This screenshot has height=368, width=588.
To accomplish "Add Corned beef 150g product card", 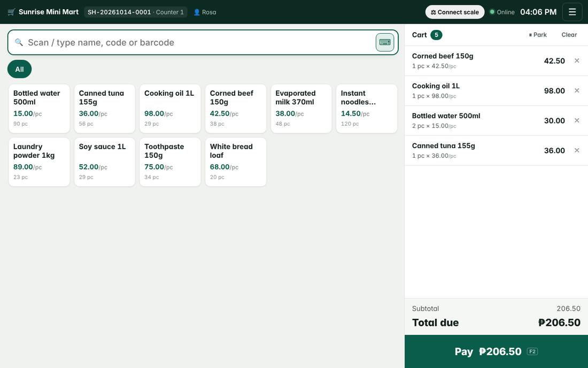I will 236,109.
